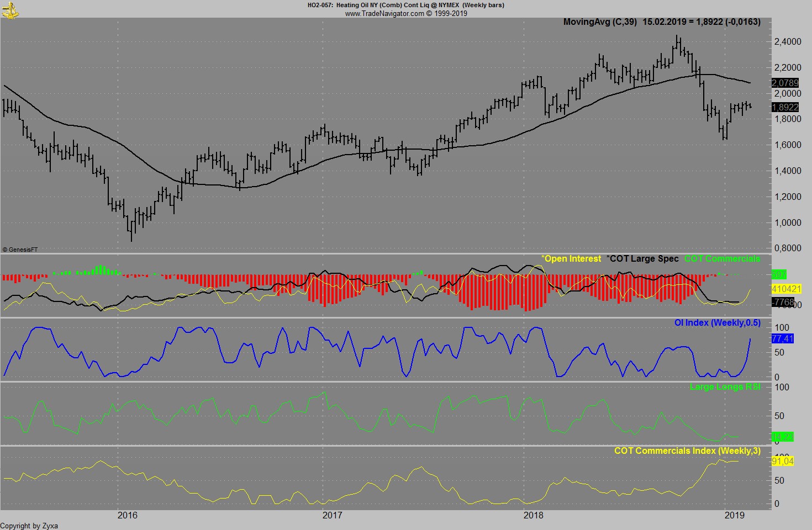The width and height of the screenshot is (812, 530).
Task: Click the 2017 axis year label
Action: 331,515
